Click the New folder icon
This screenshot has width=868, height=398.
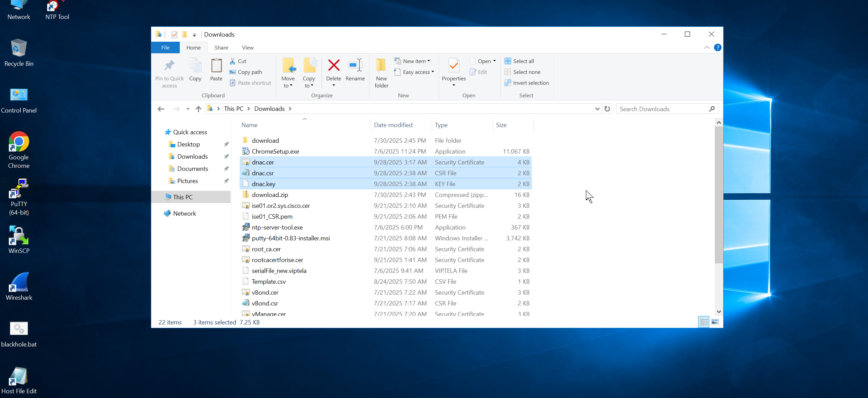point(381,66)
